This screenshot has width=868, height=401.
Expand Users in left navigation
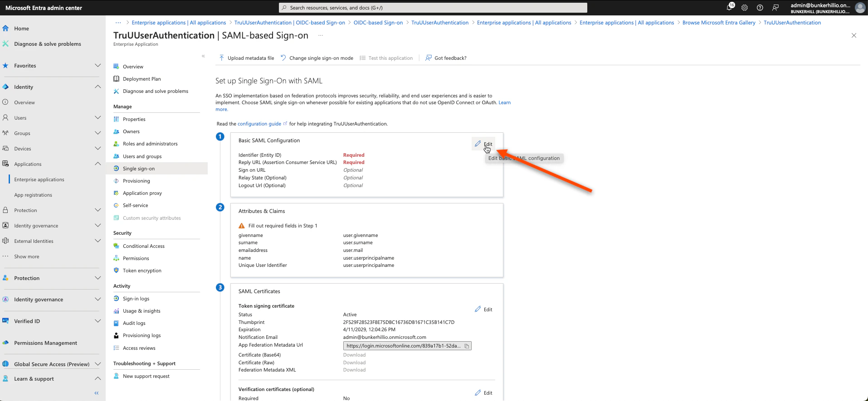(x=98, y=118)
